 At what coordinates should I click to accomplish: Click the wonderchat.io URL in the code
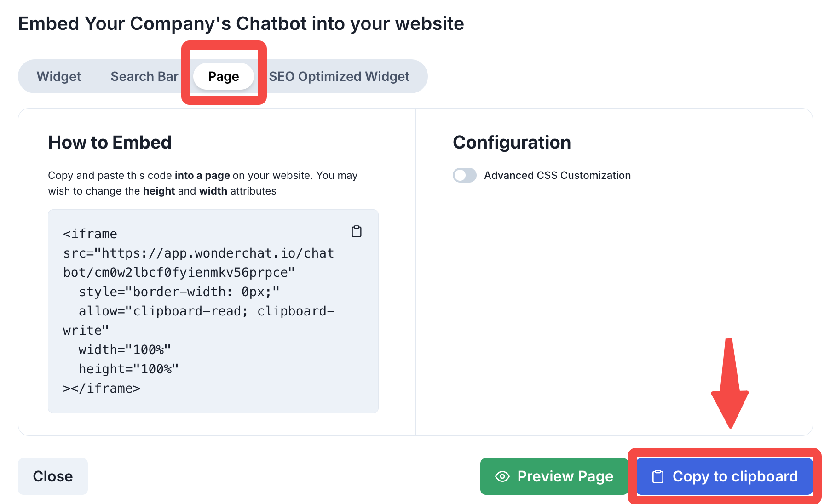pyautogui.click(x=198, y=253)
